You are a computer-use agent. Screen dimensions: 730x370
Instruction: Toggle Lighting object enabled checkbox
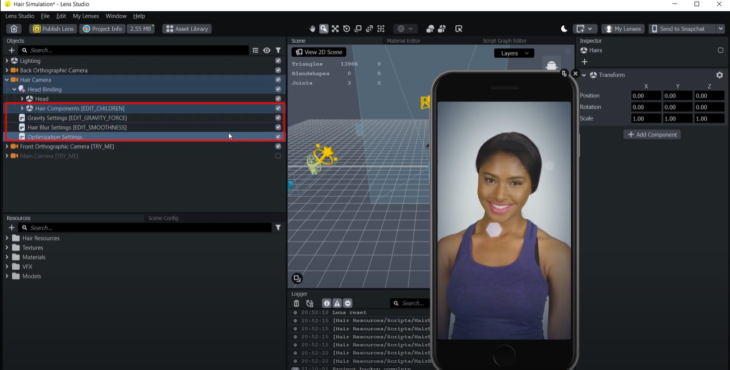[278, 61]
